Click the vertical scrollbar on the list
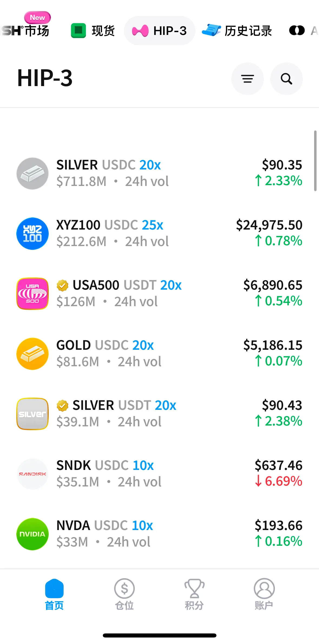Viewport: 319px width, 644px height. point(315,161)
